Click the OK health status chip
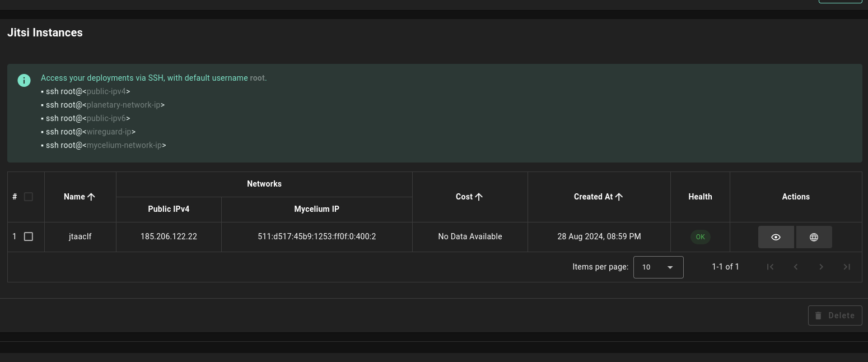 (700, 237)
